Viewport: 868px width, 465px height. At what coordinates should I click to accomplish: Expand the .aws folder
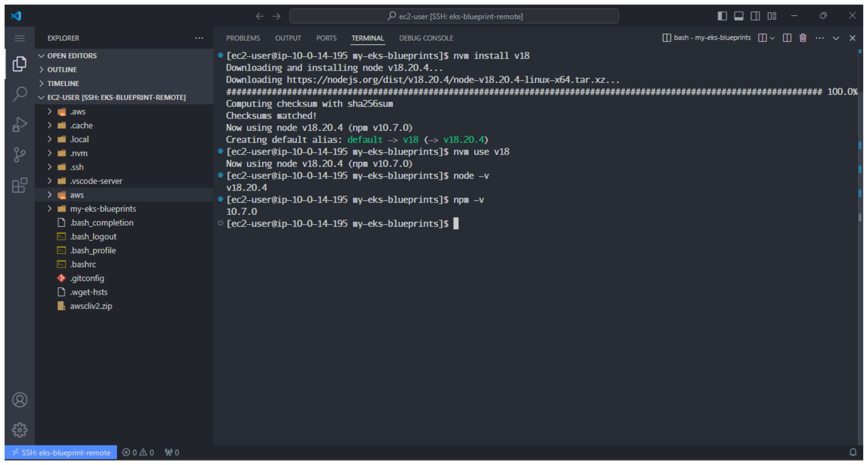124,112
